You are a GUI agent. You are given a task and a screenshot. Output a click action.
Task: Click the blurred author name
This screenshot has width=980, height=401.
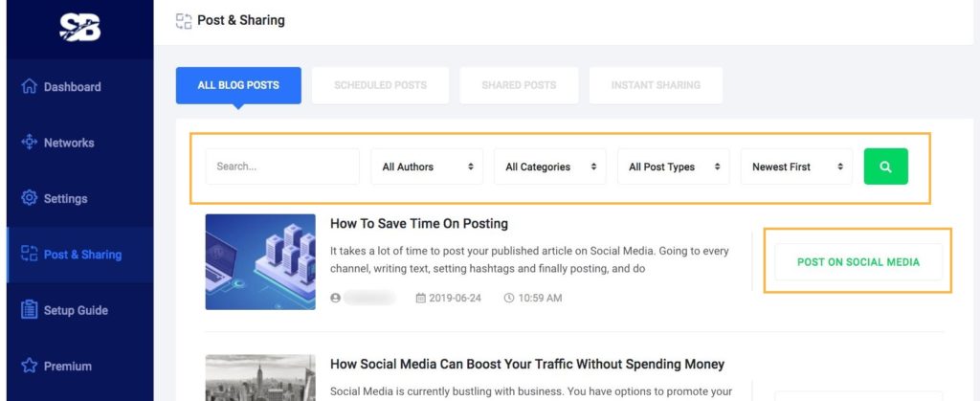(369, 298)
